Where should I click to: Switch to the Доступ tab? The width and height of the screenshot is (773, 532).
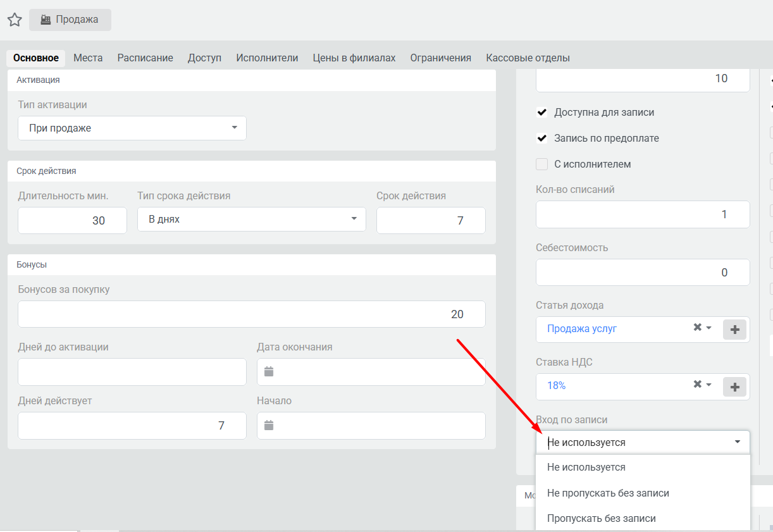(204, 58)
